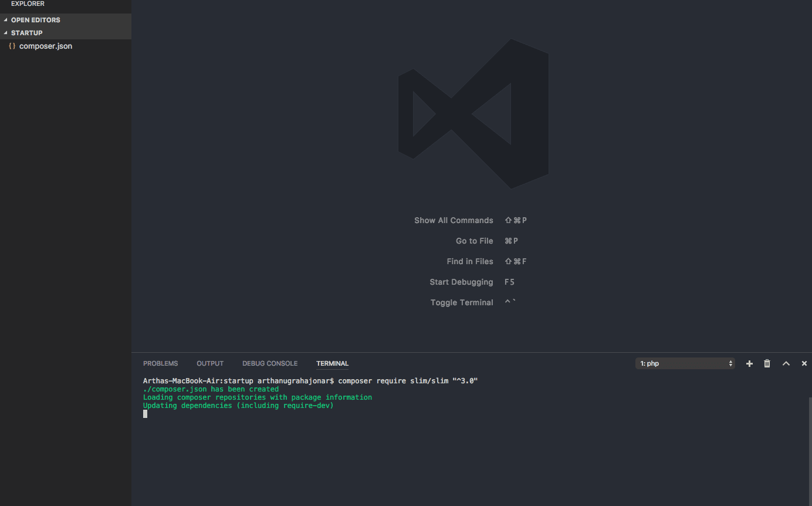The image size is (812, 506).
Task: Click the Visual Studio Code logo watermark
Action: click(473, 114)
